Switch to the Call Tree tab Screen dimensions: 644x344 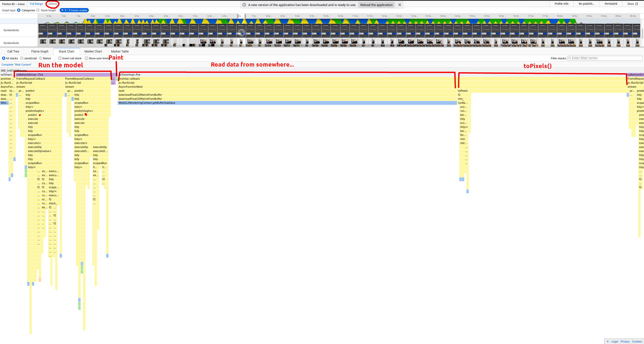point(13,52)
